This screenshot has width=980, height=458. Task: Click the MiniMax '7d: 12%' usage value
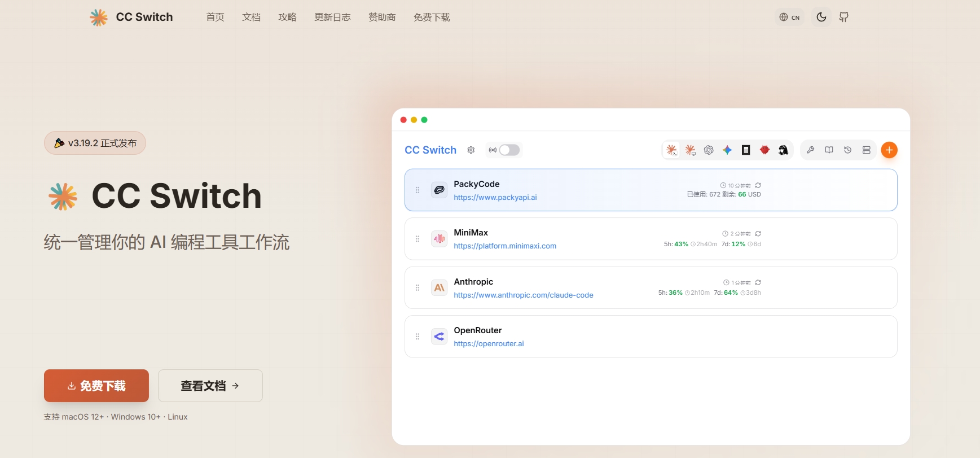pos(733,245)
